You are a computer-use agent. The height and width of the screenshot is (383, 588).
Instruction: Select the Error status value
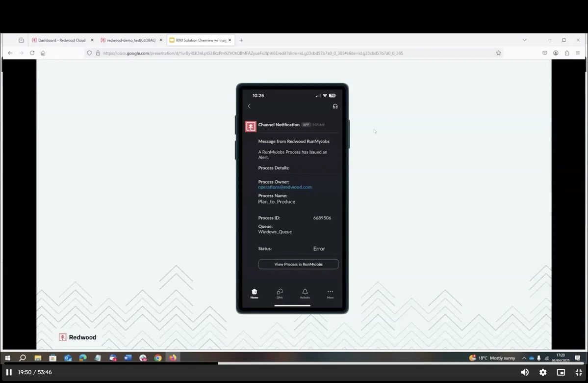[319, 248]
